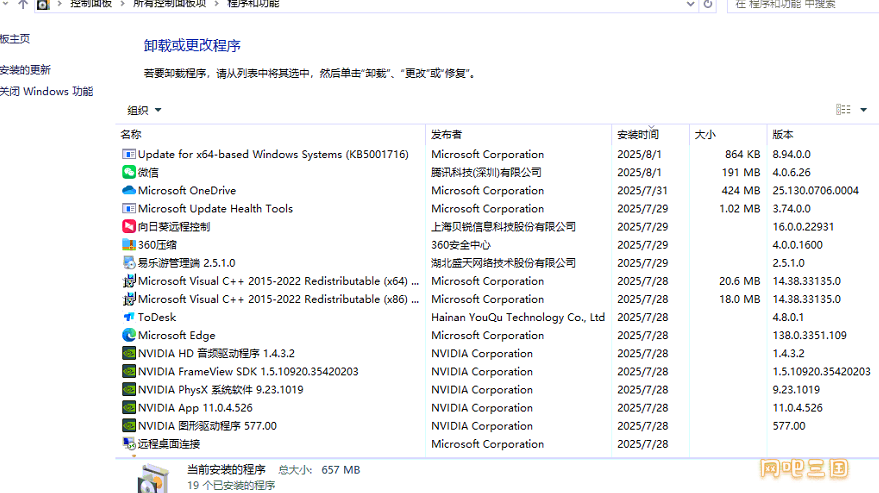Screen dimensions: 879x493
Task: Click the KB5001716 update entry icon
Action: pyautogui.click(x=129, y=154)
